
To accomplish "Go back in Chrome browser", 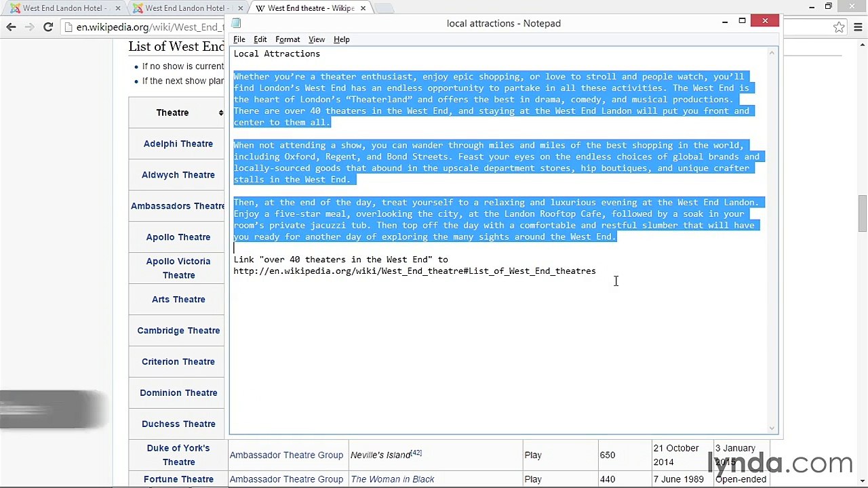I will (11, 27).
